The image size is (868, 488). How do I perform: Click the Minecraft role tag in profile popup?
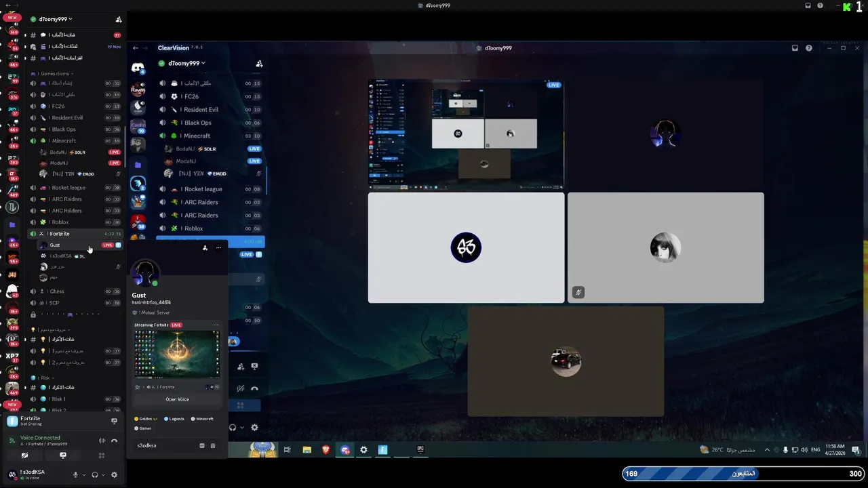click(202, 419)
